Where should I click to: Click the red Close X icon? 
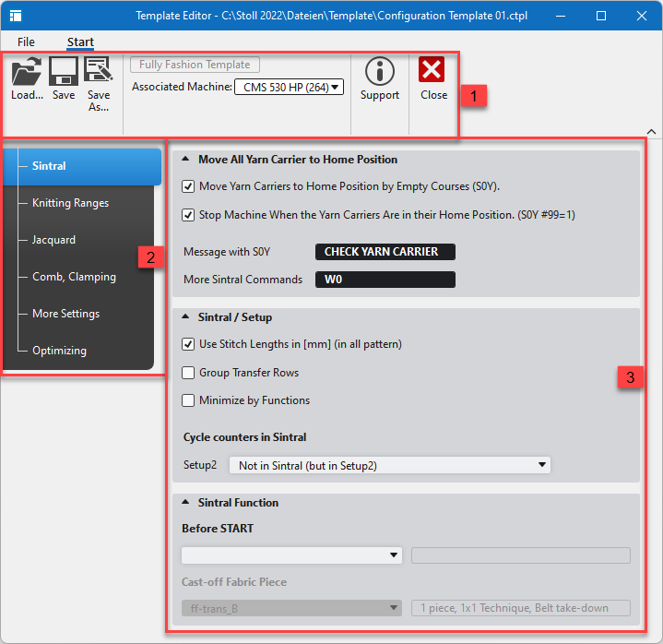pyautogui.click(x=432, y=71)
